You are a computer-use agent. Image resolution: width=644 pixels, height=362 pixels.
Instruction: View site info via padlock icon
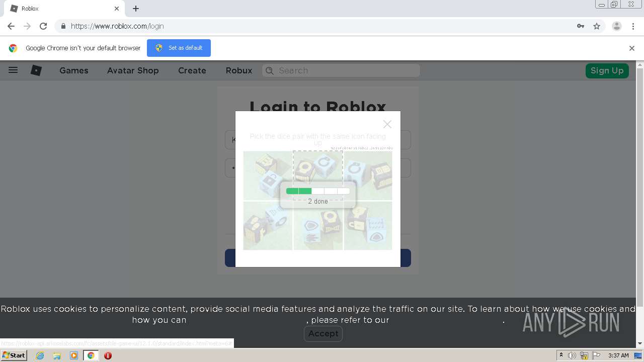pyautogui.click(x=63, y=26)
